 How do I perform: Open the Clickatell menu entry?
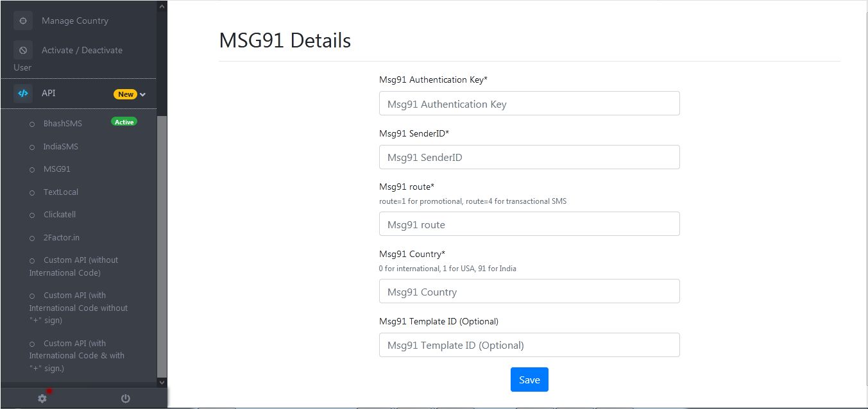(x=60, y=214)
